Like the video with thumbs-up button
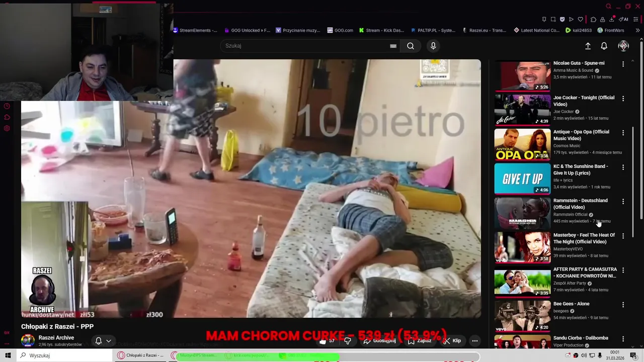644x362 pixels. (327, 341)
